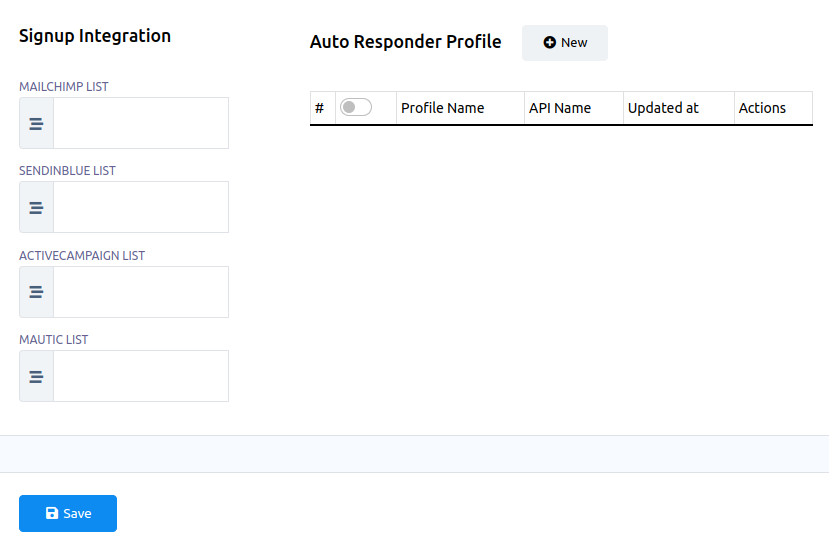Focus the Mautic List field
The height and width of the screenshot is (546, 829).
140,376
